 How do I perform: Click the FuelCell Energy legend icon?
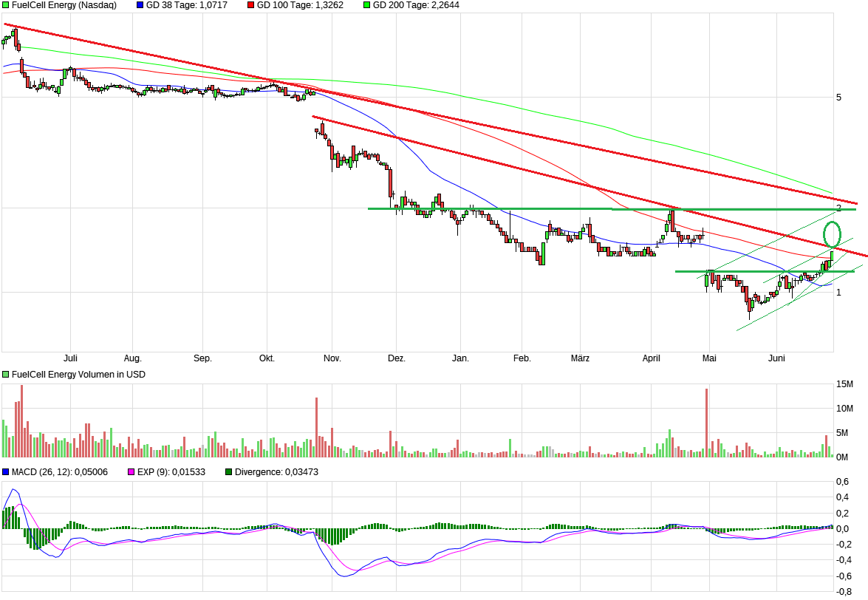pyautogui.click(x=5, y=5)
